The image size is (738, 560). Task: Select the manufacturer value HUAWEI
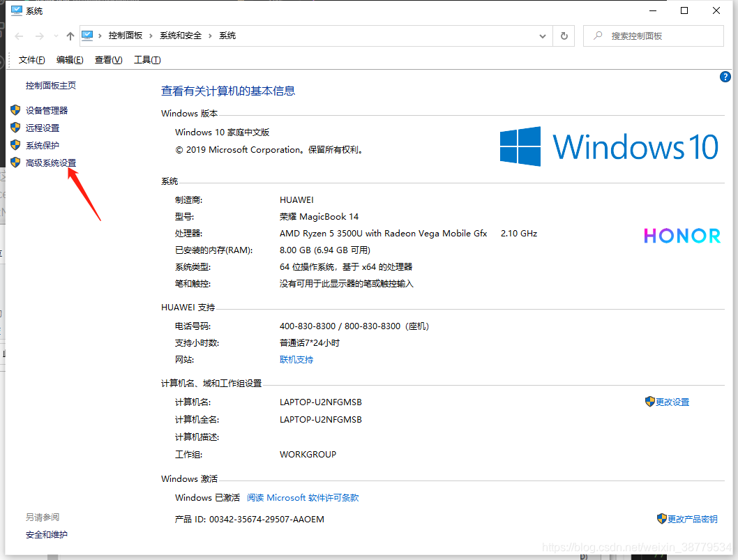296,200
